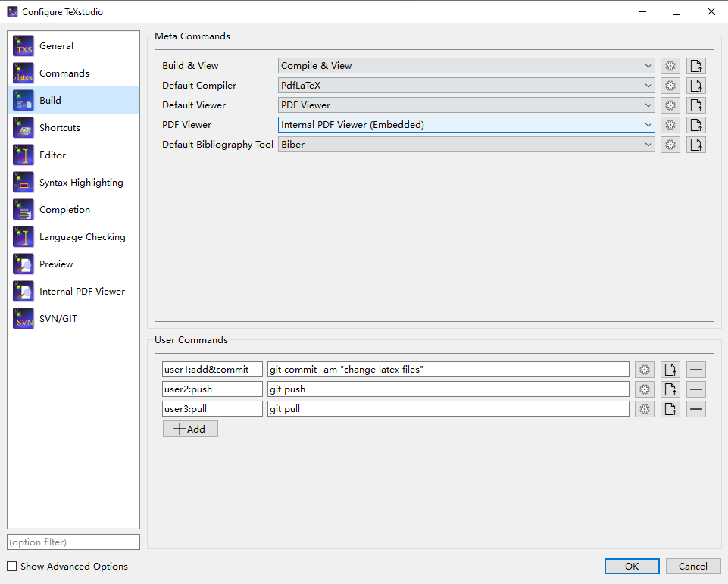
Task: Remove the user2:push command with minus button
Action: pyautogui.click(x=696, y=389)
